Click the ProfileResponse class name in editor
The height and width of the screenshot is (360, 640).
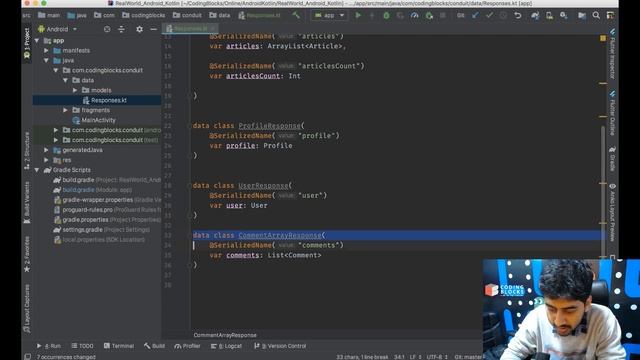tap(269, 126)
